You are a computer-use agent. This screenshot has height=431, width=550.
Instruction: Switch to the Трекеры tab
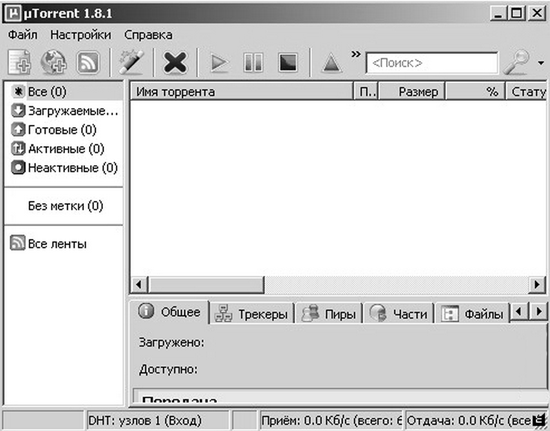251,314
